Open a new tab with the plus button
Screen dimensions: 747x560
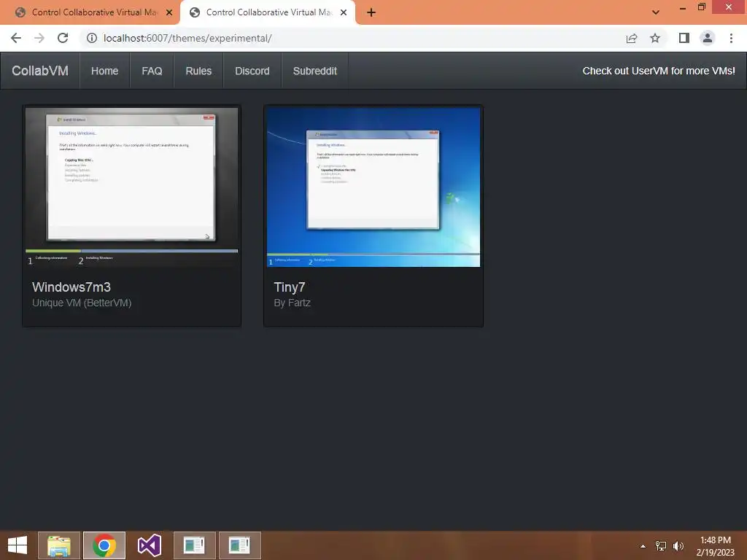371,13
